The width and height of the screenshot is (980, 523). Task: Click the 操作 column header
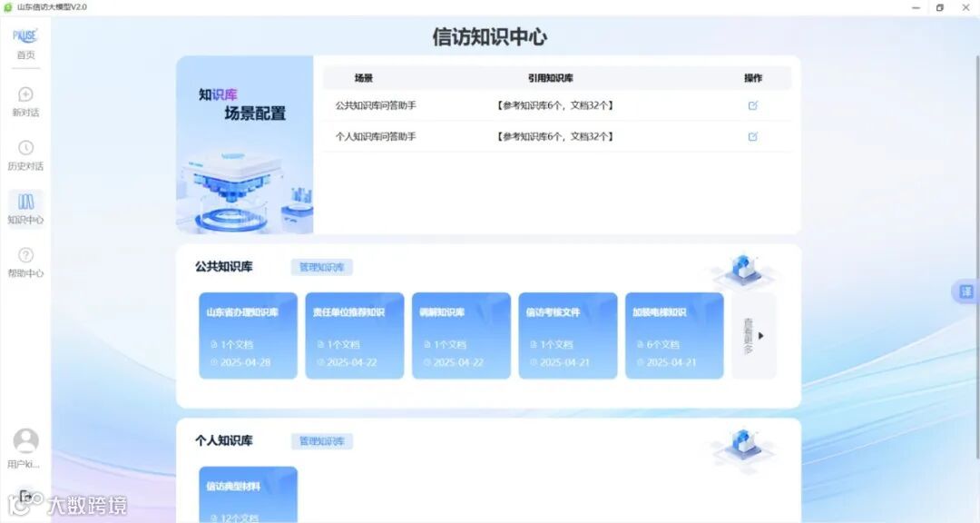753,78
